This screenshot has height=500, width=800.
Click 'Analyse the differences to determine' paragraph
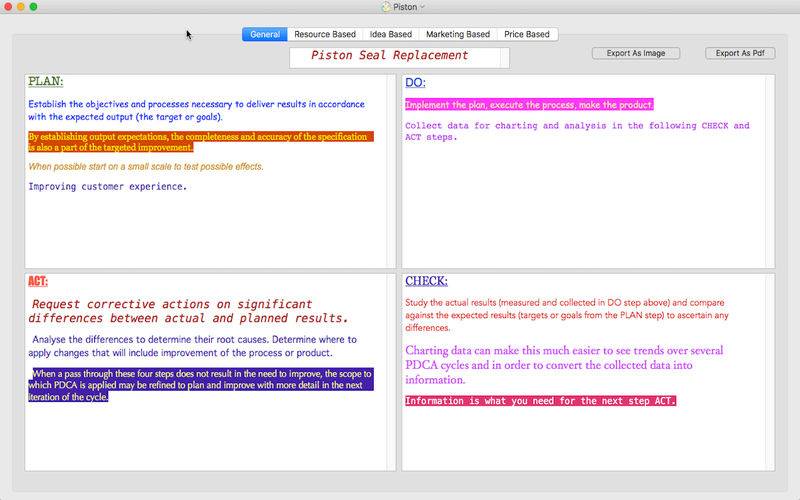[x=192, y=346]
